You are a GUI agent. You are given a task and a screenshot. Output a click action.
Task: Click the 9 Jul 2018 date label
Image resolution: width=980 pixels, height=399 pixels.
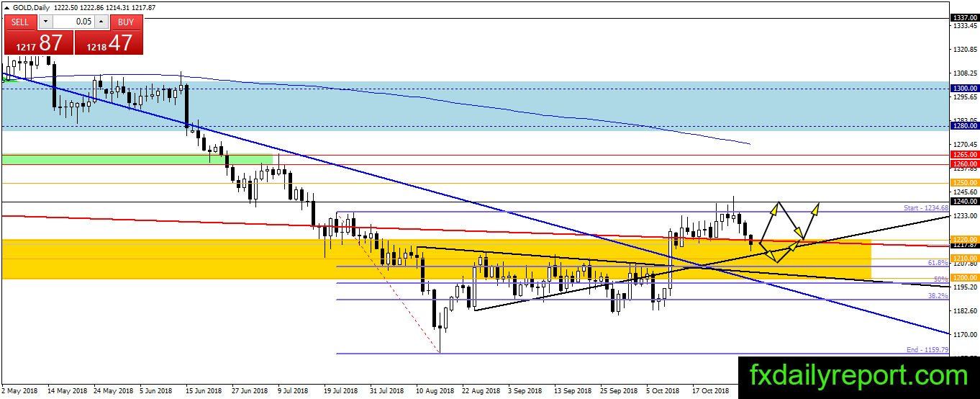point(291,390)
